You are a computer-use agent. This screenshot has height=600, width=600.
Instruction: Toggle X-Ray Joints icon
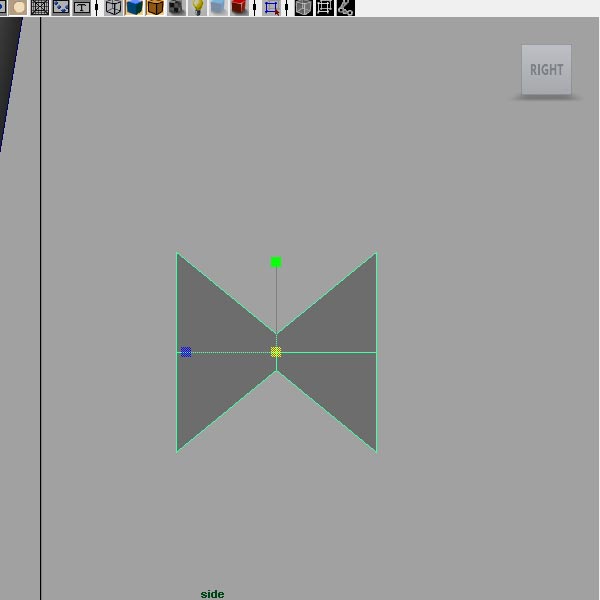(x=346, y=7)
